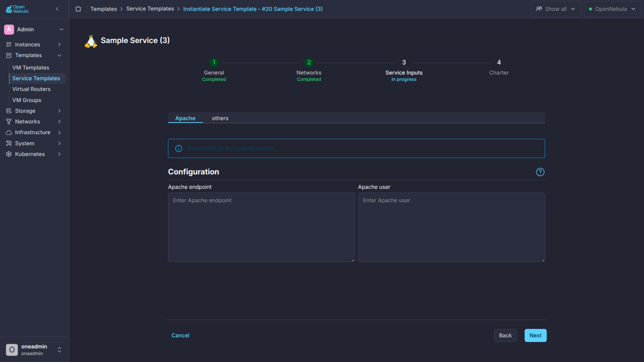Click the Apache section description text
Image resolution: width=644 pixels, height=362 pixels.
click(x=231, y=149)
